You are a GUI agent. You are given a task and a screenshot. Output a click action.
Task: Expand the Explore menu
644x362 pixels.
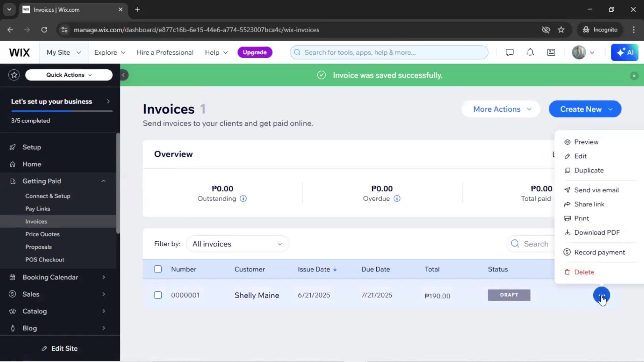coord(110,52)
